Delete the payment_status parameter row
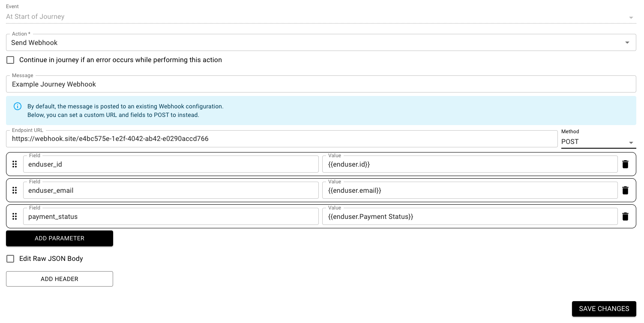This screenshot has height=323, width=644. [625, 216]
